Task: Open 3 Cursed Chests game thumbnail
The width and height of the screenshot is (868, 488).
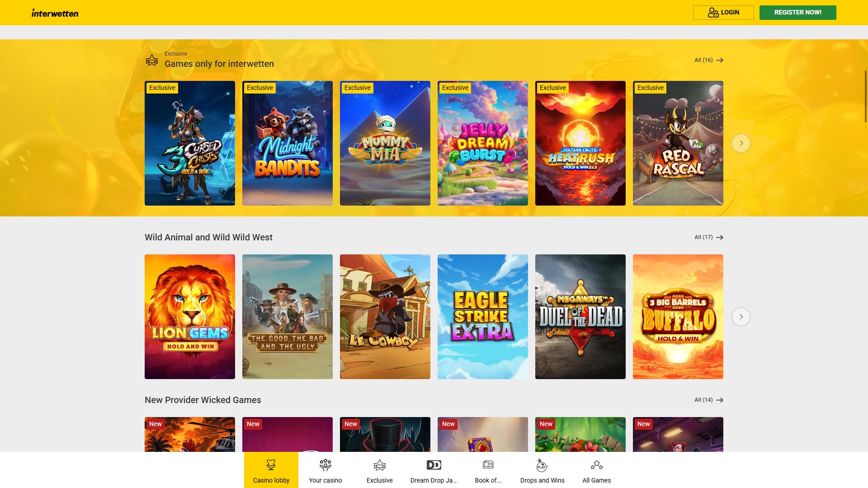Action: 190,143
